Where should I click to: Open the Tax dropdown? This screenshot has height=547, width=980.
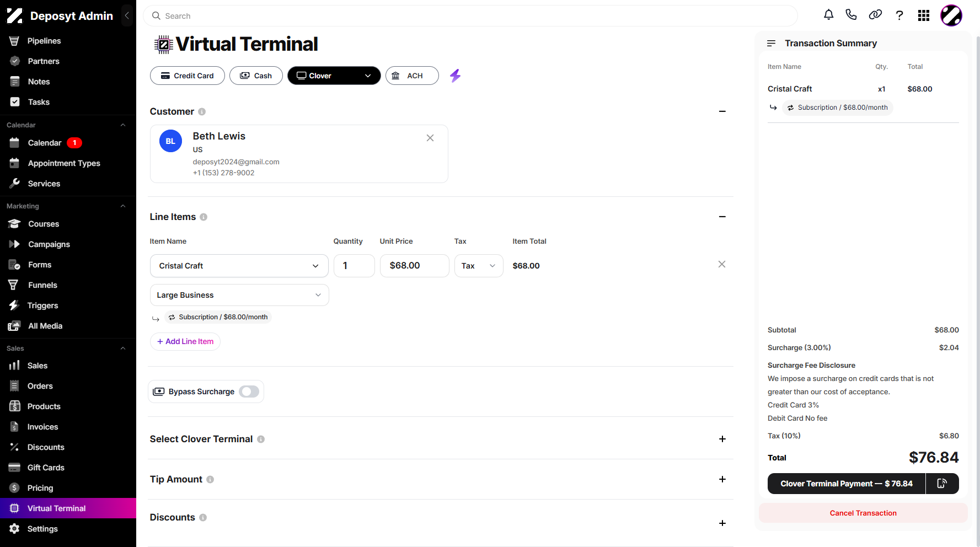click(x=478, y=266)
